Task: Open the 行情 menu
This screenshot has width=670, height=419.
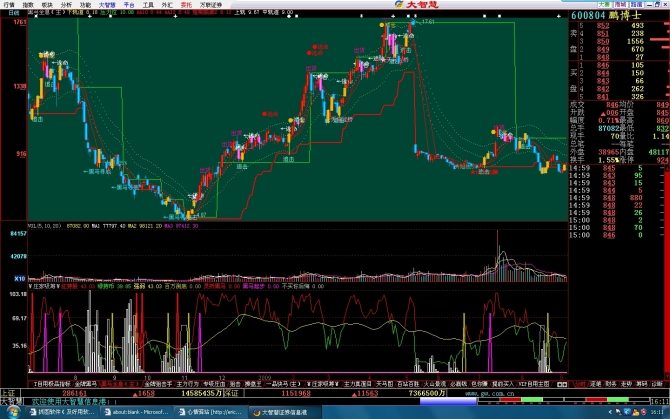Action: [x=9, y=4]
